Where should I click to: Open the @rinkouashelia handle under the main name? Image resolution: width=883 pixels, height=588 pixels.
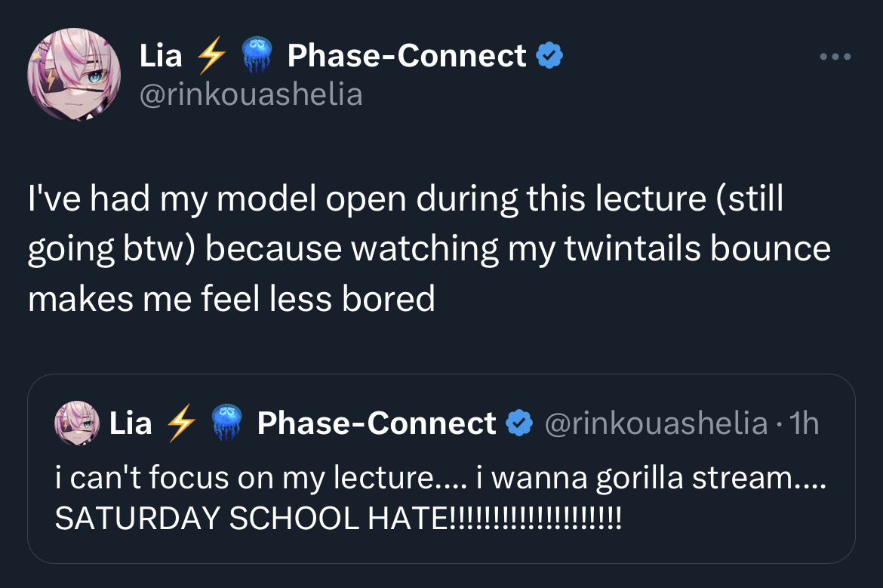(251, 95)
